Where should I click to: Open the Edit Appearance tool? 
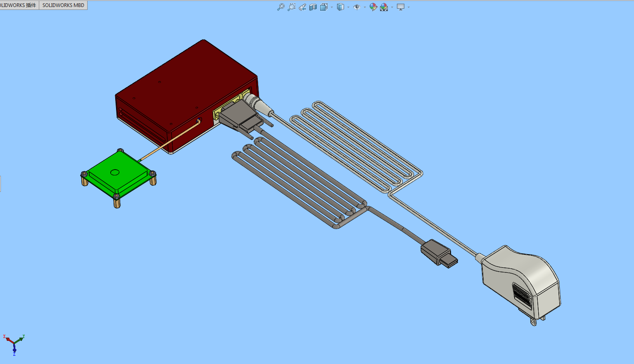(373, 7)
